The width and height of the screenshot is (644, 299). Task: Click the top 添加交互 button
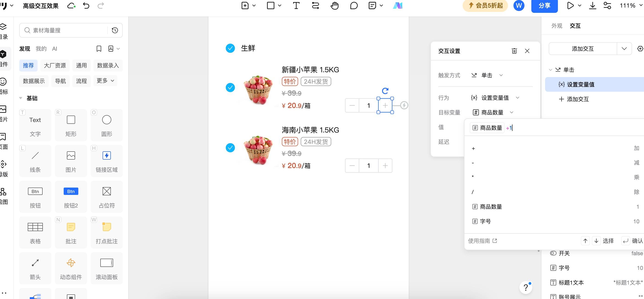point(583,49)
